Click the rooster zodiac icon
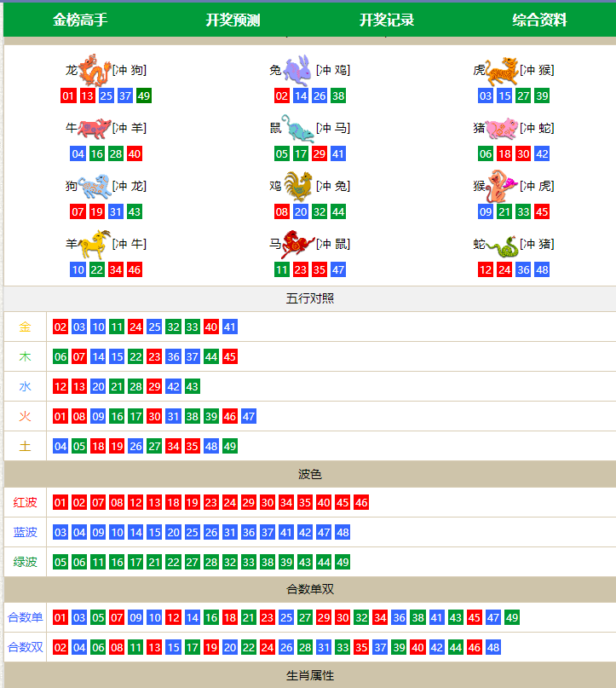The width and height of the screenshot is (616, 688). tap(297, 186)
